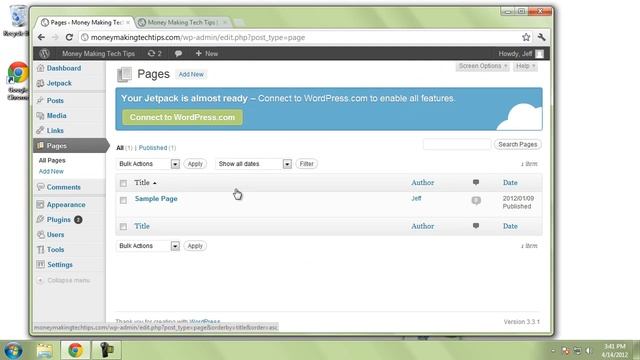
Task: Click the Filter button
Action: 307,164
